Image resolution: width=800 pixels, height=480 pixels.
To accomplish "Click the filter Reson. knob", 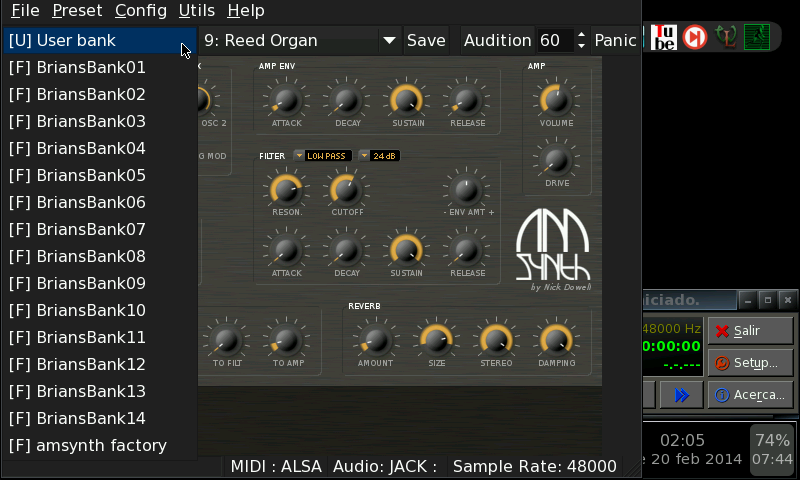I will pyautogui.click(x=286, y=190).
